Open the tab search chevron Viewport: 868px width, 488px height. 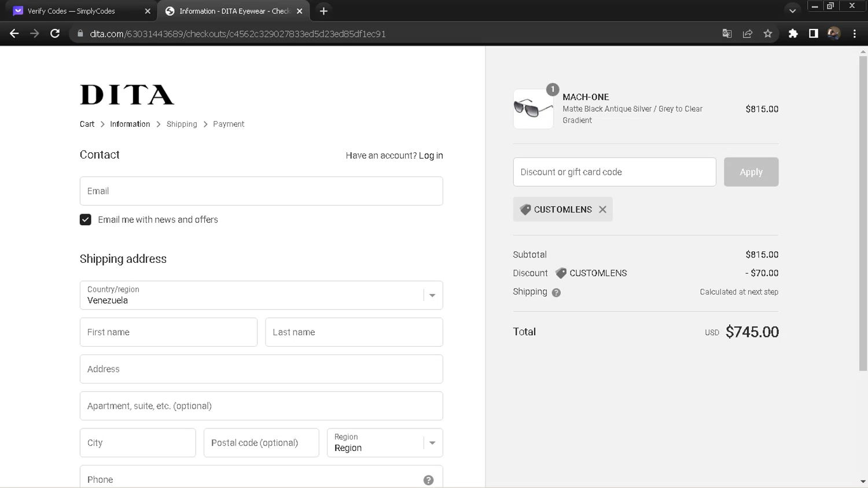click(793, 11)
